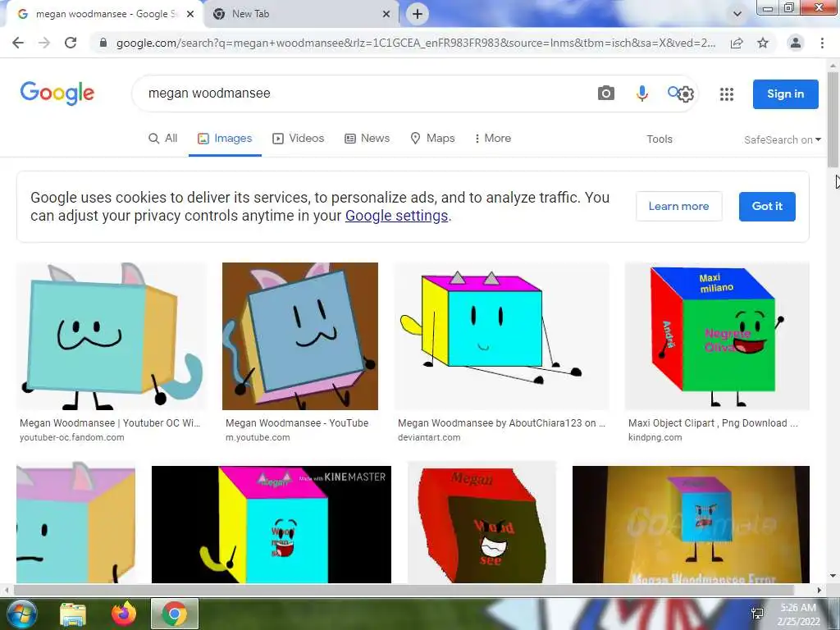
Task: Switch to the All results tab
Action: (163, 138)
